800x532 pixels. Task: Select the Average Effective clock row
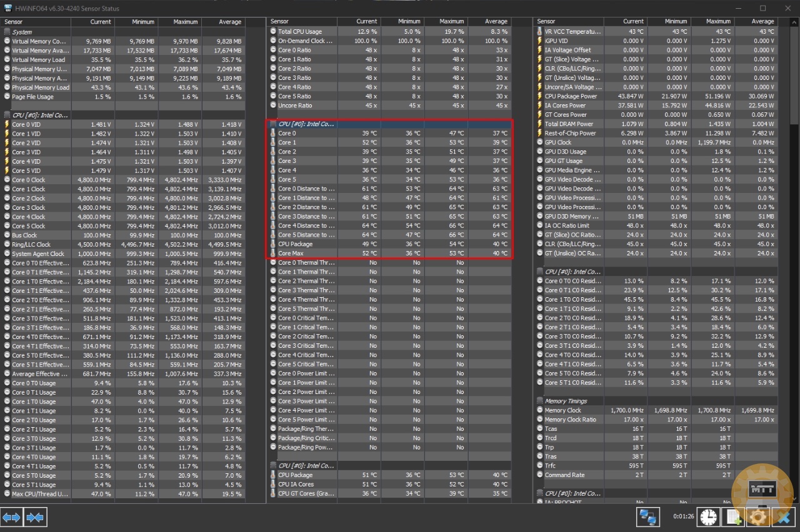point(124,374)
